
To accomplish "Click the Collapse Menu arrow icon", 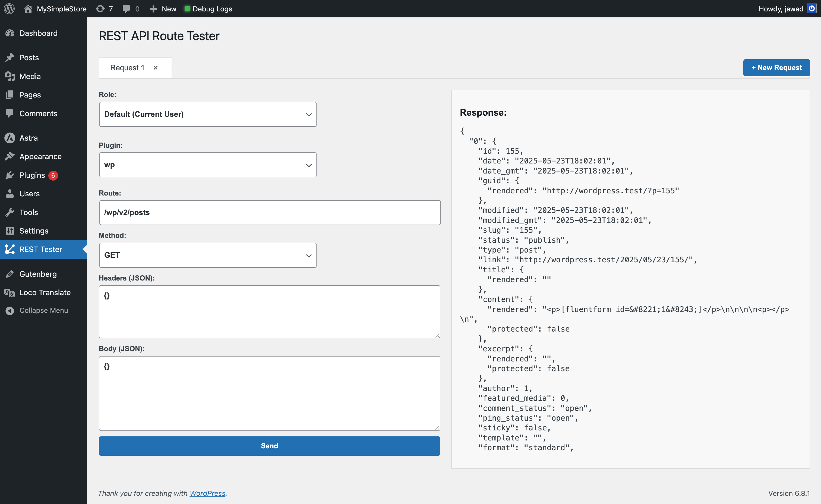I will click(10, 310).
